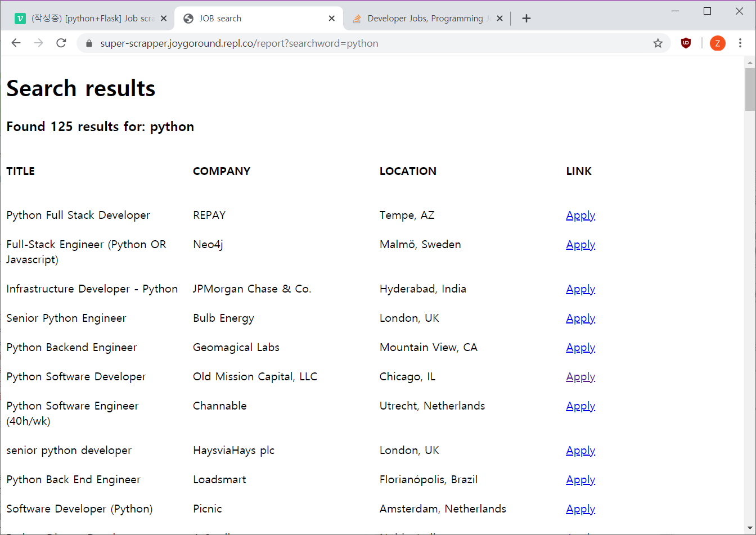The height and width of the screenshot is (535, 756).
Task: Reload the current page
Action: (x=61, y=43)
